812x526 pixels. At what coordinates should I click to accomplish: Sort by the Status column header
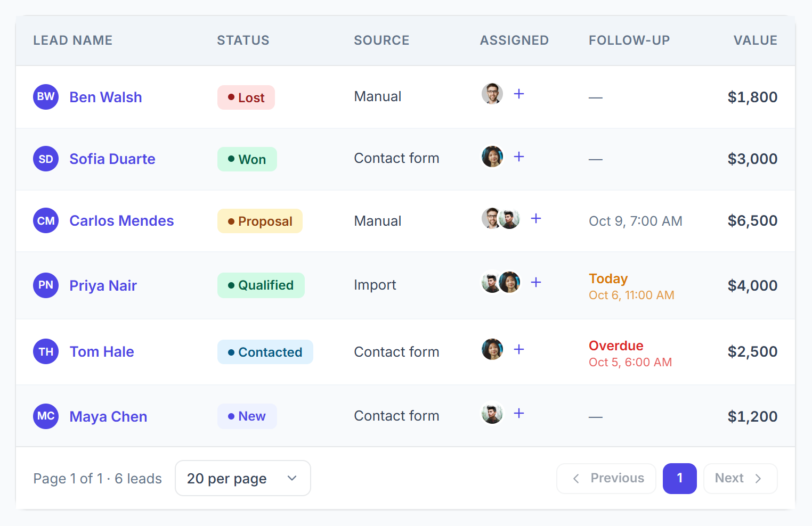pyautogui.click(x=243, y=40)
